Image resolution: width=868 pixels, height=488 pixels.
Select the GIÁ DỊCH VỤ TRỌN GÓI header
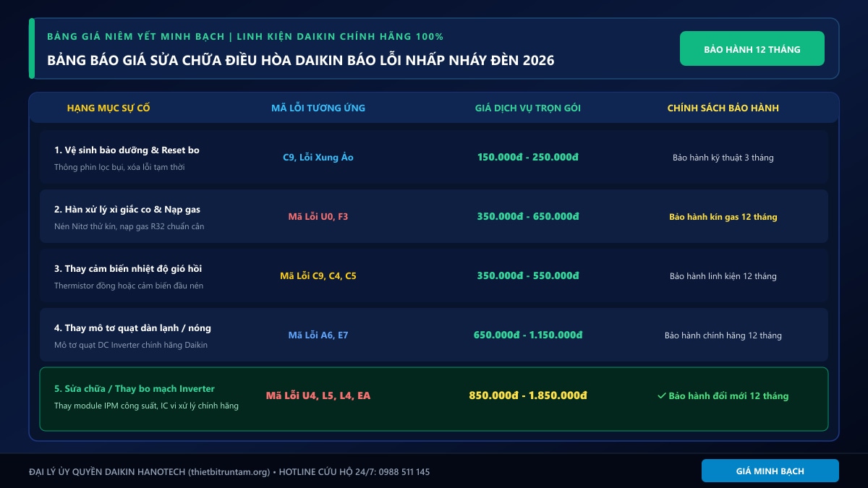click(x=528, y=108)
